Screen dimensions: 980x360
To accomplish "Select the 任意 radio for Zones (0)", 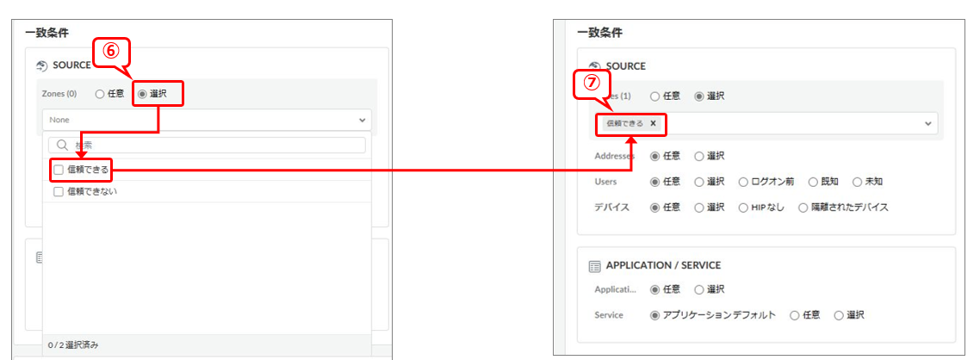I will [100, 94].
